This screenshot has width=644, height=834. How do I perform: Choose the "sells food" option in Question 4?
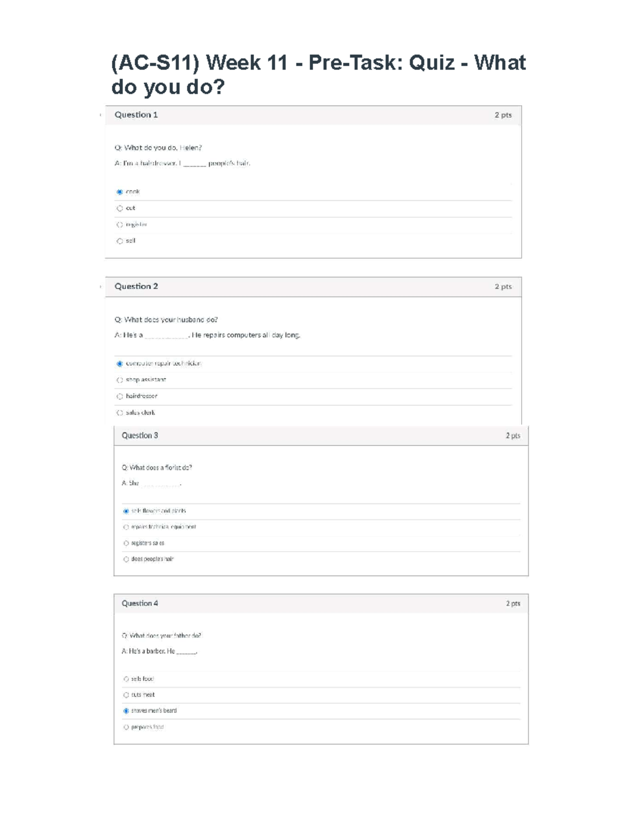tap(126, 679)
